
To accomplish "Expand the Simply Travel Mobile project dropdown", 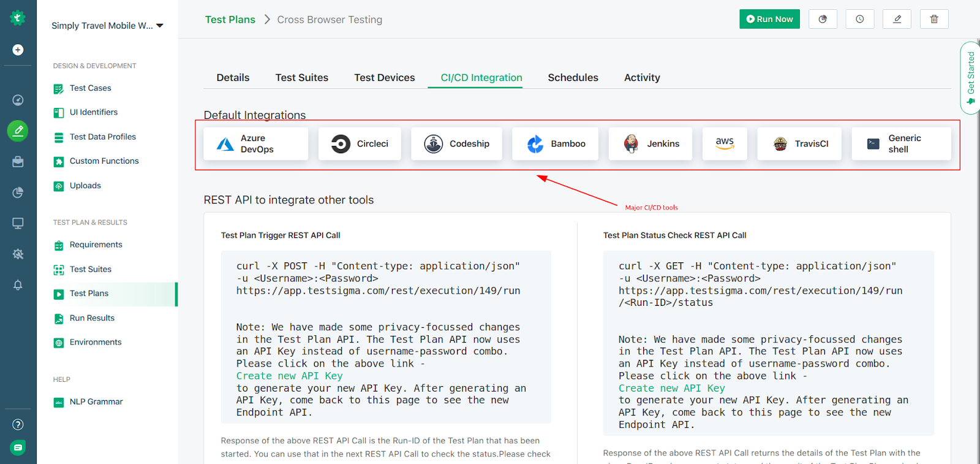I will coord(107,26).
